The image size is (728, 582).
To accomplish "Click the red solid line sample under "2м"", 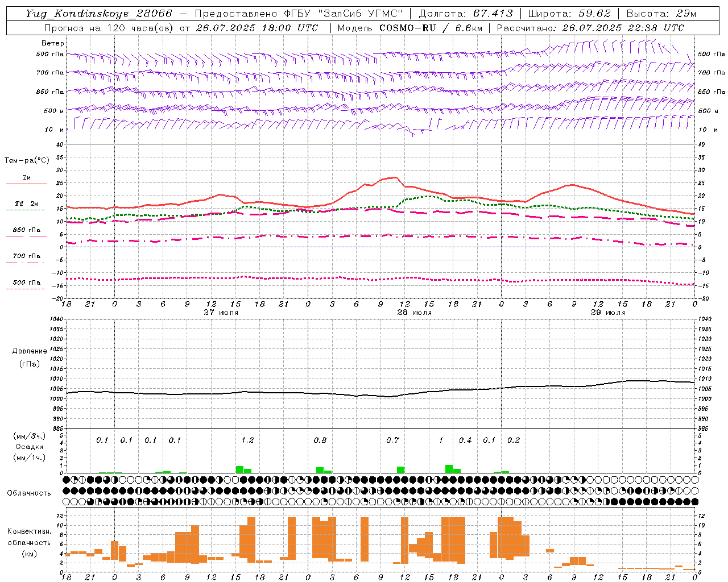I will click(26, 184).
